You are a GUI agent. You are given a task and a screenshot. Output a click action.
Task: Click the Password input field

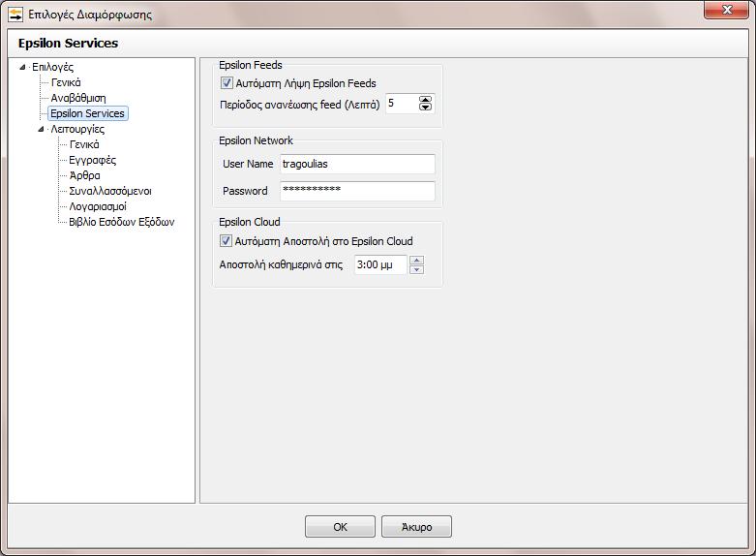358,191
